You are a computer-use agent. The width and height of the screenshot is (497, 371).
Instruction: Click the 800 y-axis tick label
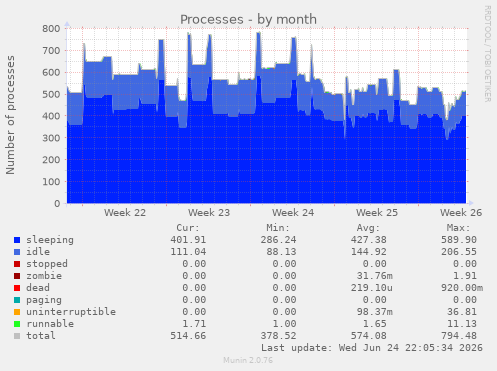(x=51, y=29)
